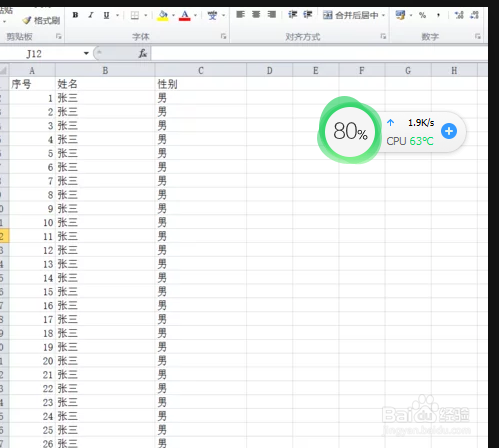Image resolution: width=499 pixels, height=448 pixels.
Task: Open the Name Box dropdown arrow
Action: click(86, 53)
